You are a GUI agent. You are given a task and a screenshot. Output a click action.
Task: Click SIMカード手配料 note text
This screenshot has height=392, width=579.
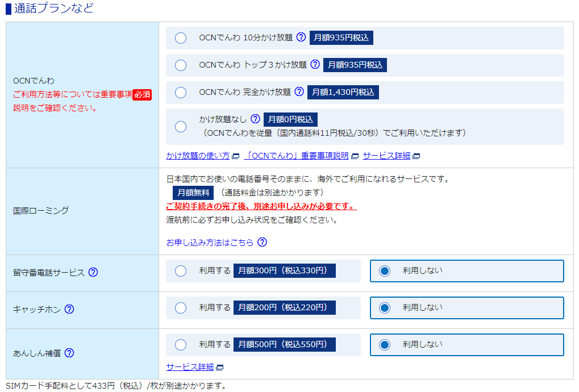[x=116, y=386]
